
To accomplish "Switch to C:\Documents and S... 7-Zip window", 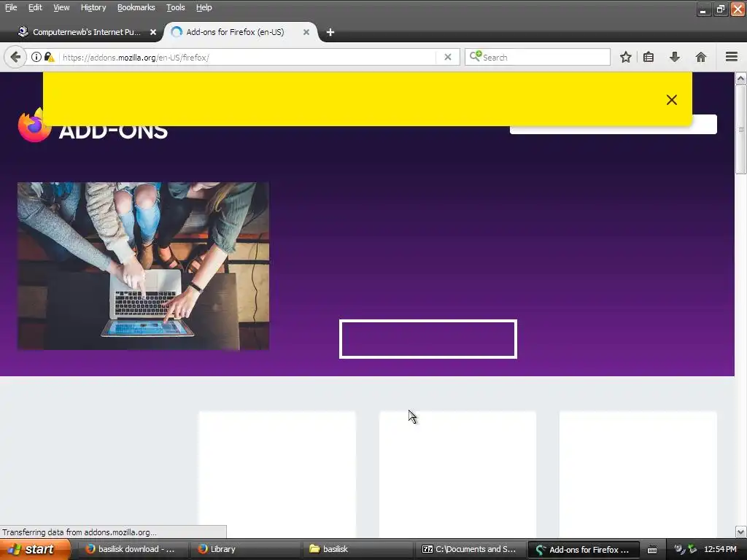I will 469,549.
